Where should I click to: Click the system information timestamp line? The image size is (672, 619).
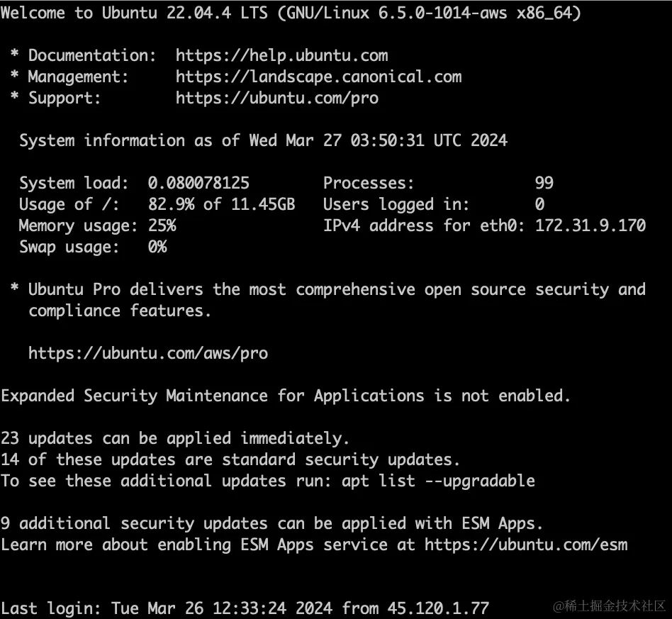click(263, 140)
